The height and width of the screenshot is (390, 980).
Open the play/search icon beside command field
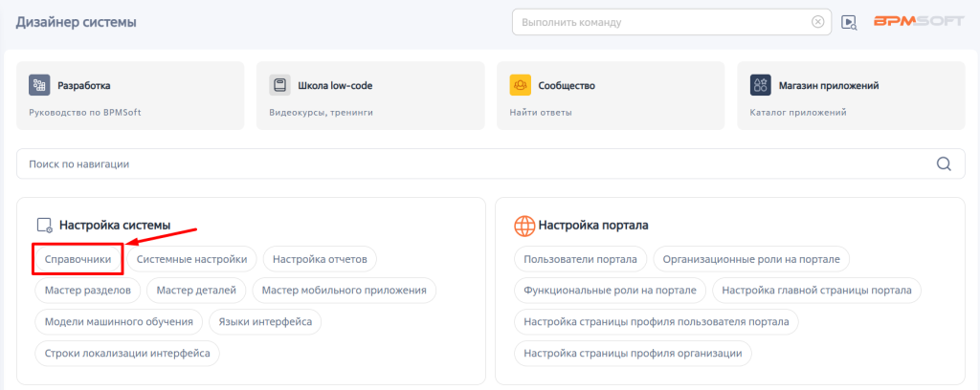click(849, 23)
